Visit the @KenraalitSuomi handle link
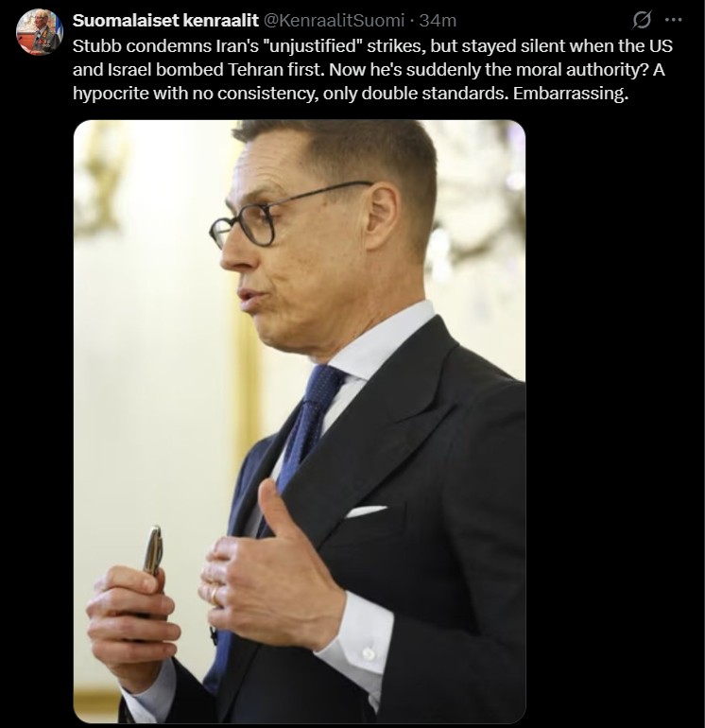Viewport: 705px width, 728px height. [335, 21]
